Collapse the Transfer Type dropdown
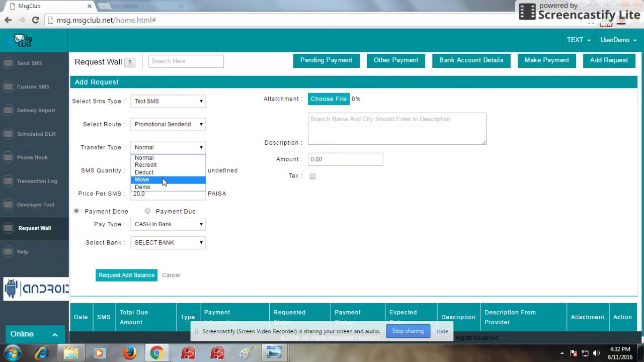Viewport: 644px width, 362px height. pos(168,147)
